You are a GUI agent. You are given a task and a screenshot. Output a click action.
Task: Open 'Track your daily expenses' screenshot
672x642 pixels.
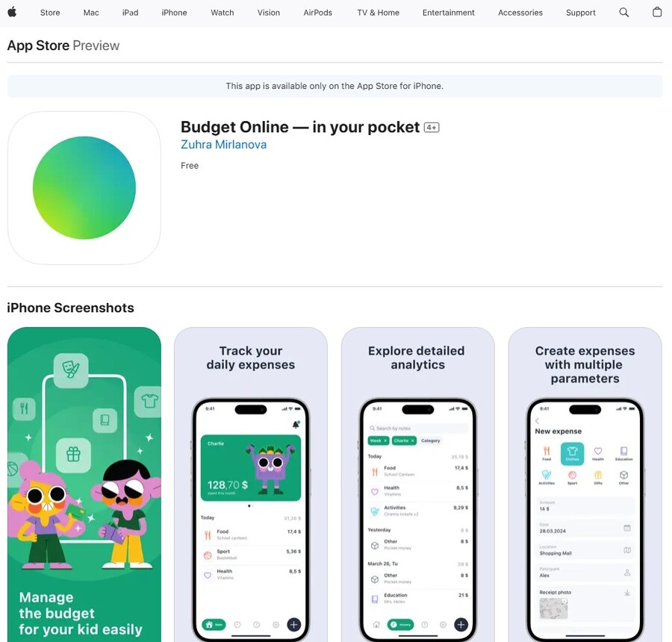click(x=251, y=484)
